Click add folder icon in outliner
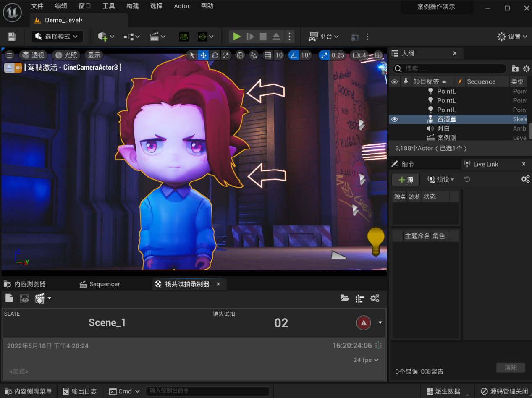Viewport: 532px width, 398px height. 515,69
